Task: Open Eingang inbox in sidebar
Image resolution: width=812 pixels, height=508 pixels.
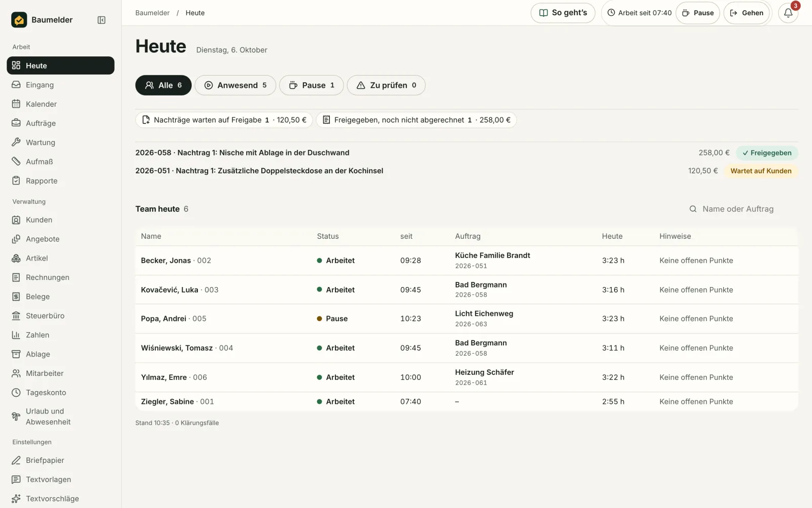Action: 60,85
